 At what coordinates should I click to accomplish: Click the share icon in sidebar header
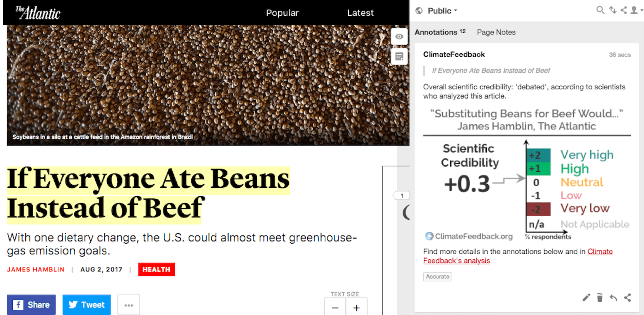[624, 10]
